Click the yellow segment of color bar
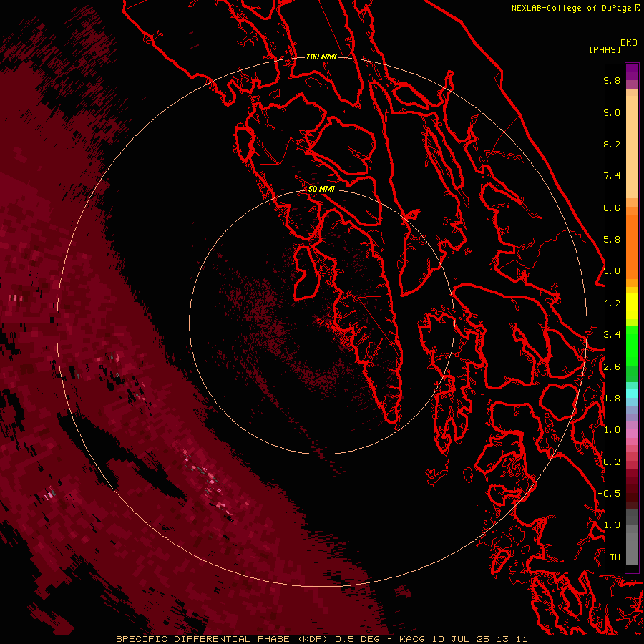Image resolution: width=644 pixels, height=644 pixels. tap(632, 306)
